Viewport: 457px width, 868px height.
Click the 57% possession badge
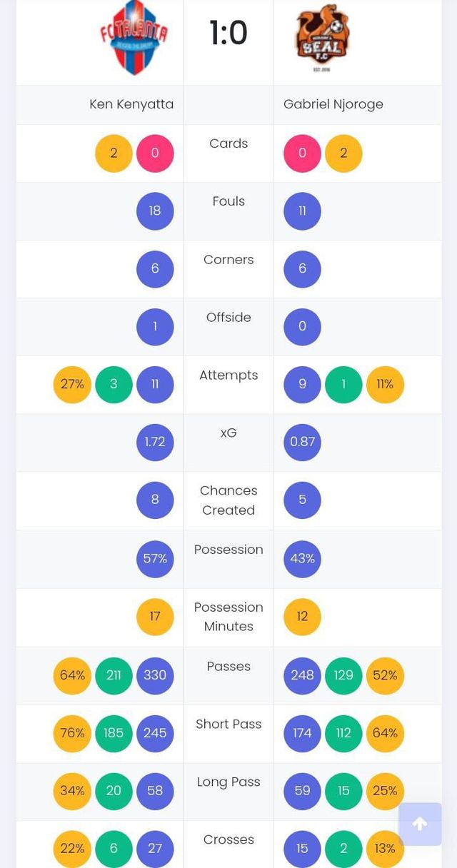click(x=155, y=558)
